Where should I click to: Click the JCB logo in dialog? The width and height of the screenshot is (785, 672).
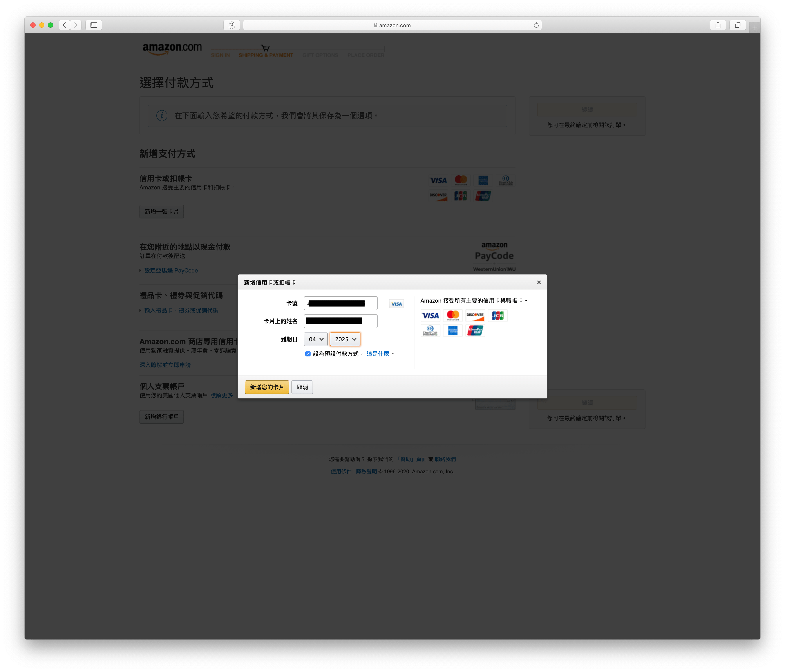(x=497, y=315)
